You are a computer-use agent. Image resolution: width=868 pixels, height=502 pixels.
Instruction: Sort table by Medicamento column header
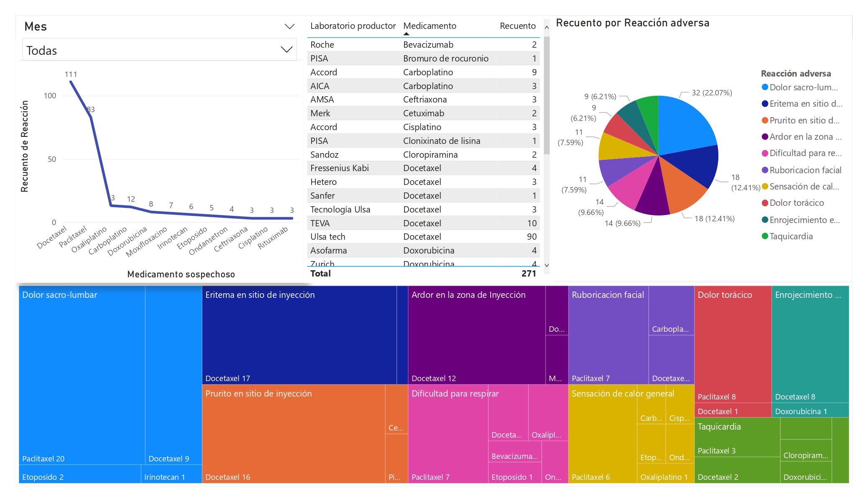click(x=430, y=26)
